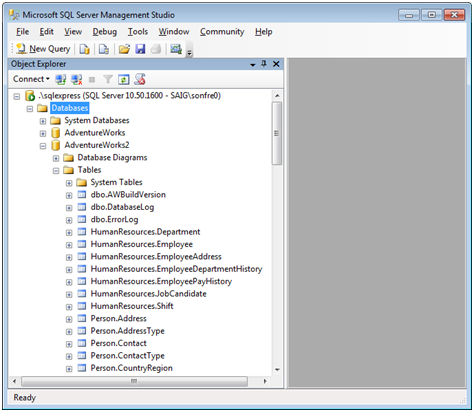Click the Activity Monitor toolbar icon
The height and width of the screenshot is (412, 474).
(x=176, y=49)
